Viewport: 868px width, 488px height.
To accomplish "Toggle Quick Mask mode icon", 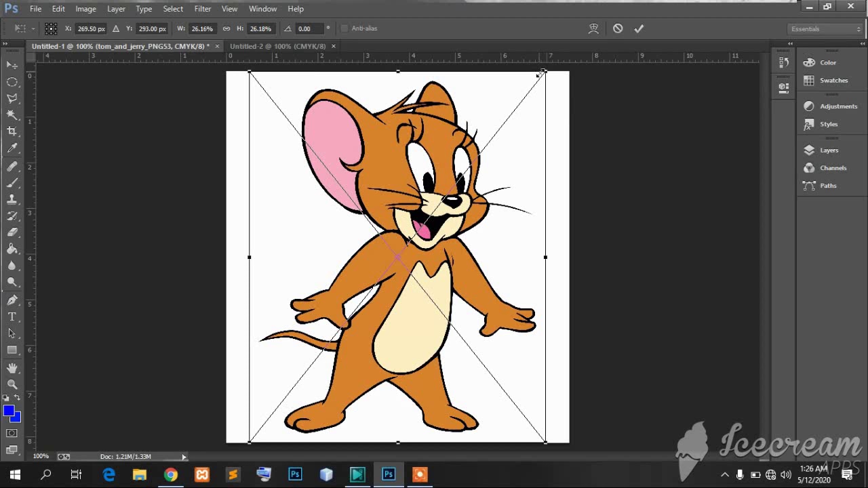I will pyautogui.click(x=12, y=433).
